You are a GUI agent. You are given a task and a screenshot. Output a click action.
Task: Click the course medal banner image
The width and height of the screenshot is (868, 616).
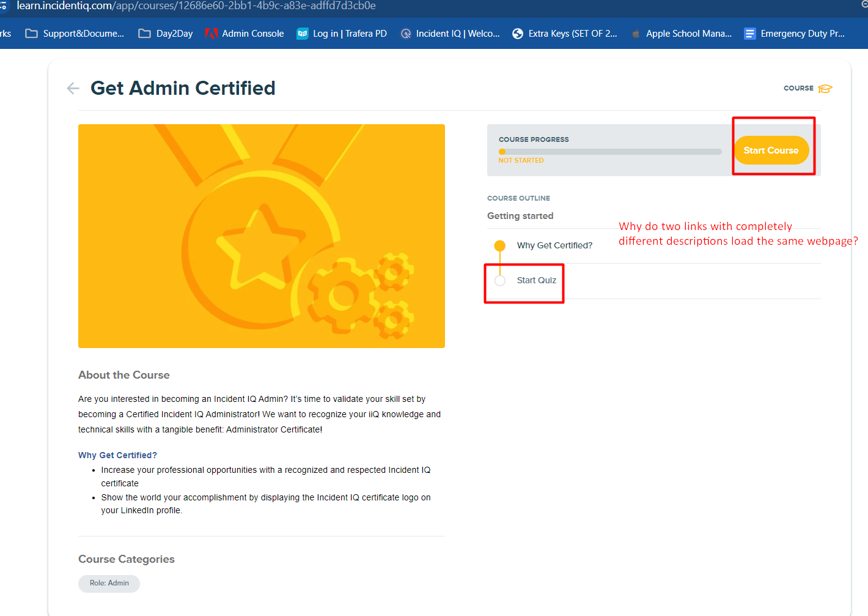[x=262, y=236]
